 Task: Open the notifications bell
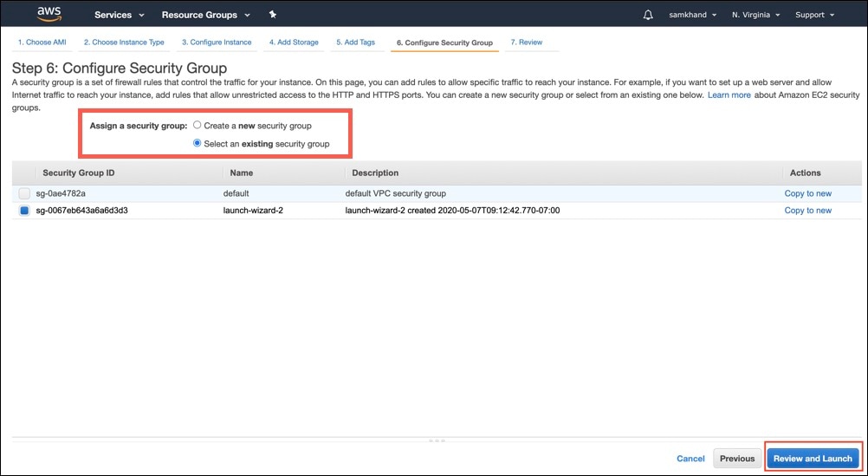[x=648, y=15]
